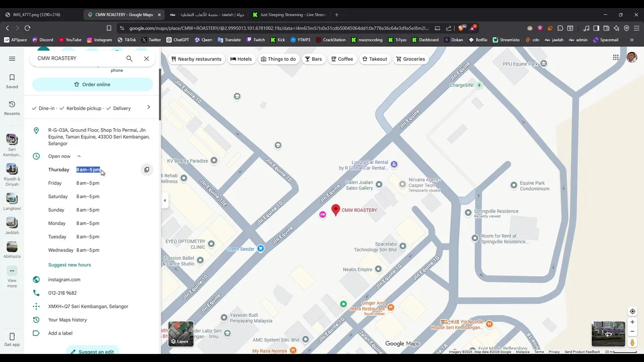Open YouTube bookmark
This screenshot has width=644, height=362.
pyautogui.click(x=70, y=40)
